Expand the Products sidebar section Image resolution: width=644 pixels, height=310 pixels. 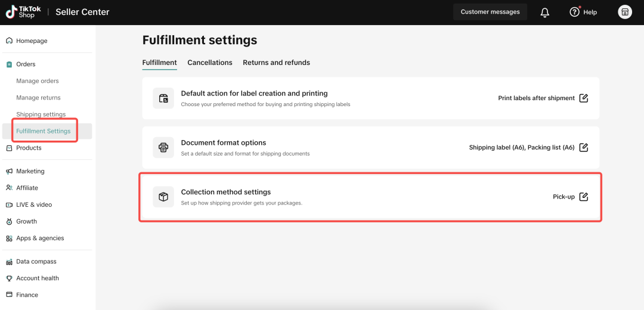click(29, 148)
